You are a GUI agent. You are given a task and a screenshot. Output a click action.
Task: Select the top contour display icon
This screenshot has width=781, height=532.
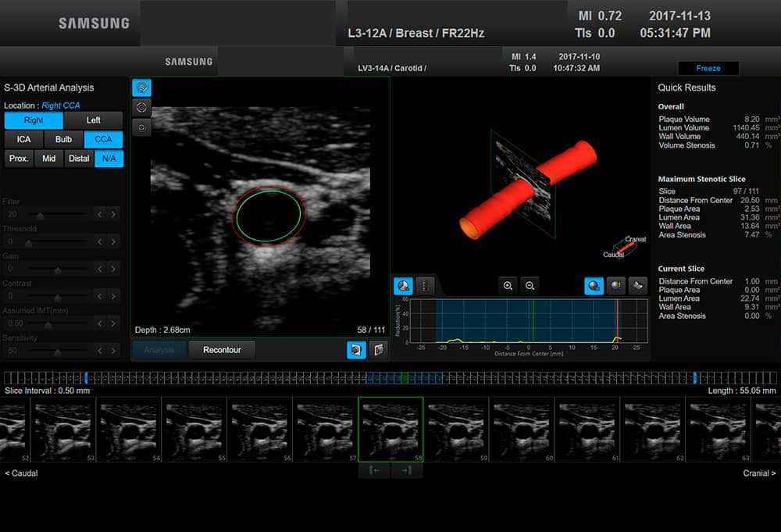(x=142, y=87)
